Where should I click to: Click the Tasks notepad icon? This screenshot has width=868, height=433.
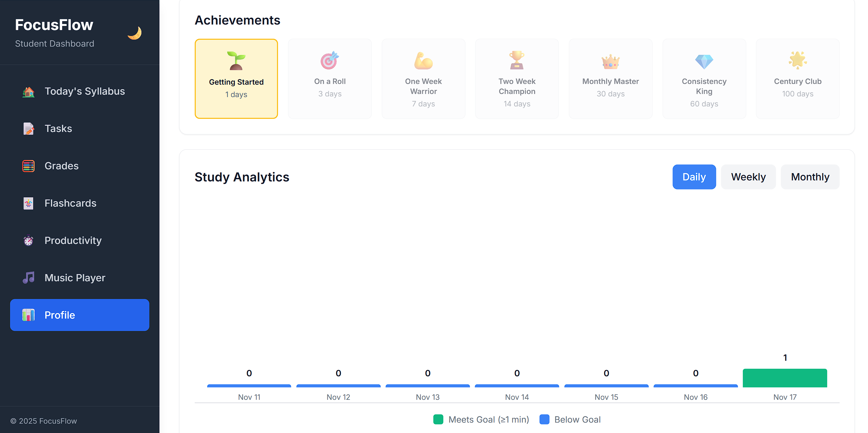[x=28, y=129]
